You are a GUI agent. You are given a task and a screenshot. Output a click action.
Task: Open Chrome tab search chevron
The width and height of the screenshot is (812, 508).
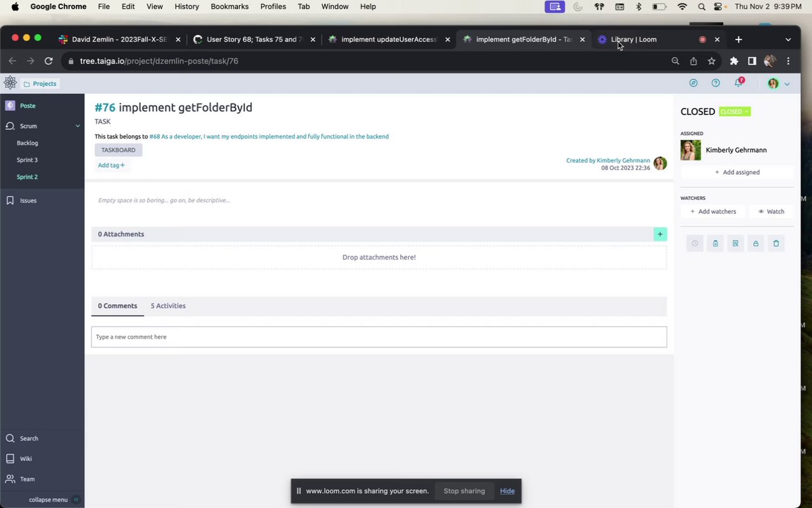(x=788, y=39)
